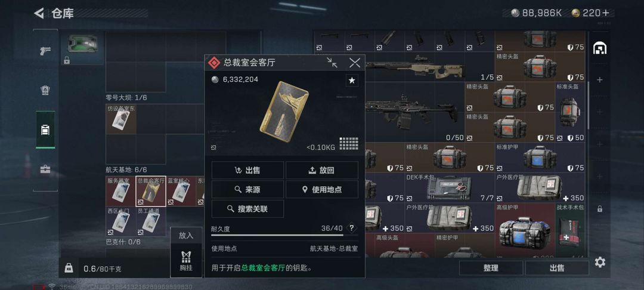Open warehouse settings gear icon
The height and width of the screenshot is (290, 644).
click(600, 262)
